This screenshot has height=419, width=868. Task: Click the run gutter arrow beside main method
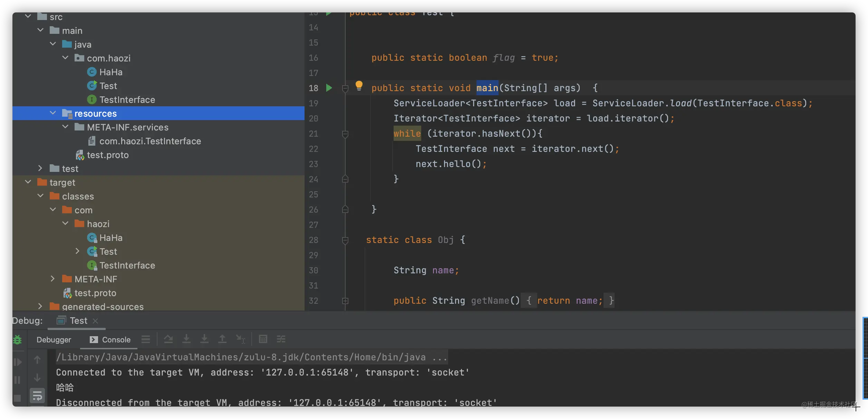coord(329,88)
